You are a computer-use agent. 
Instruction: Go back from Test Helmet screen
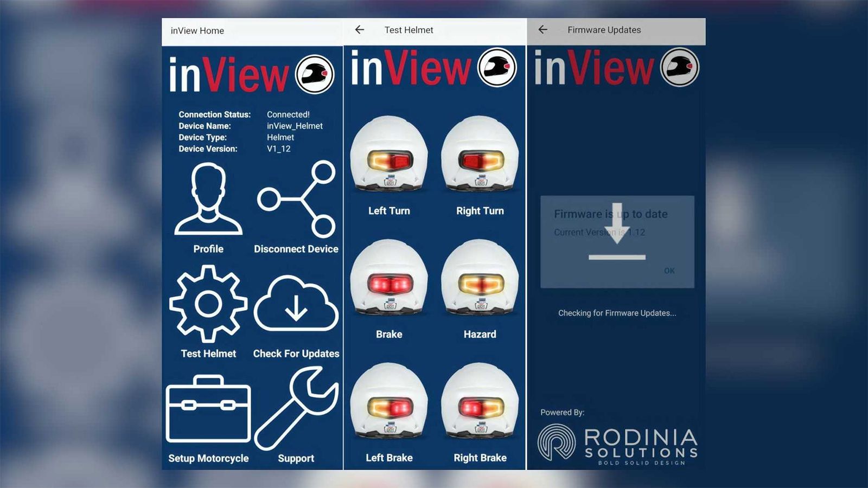click(x=360, y=30)
